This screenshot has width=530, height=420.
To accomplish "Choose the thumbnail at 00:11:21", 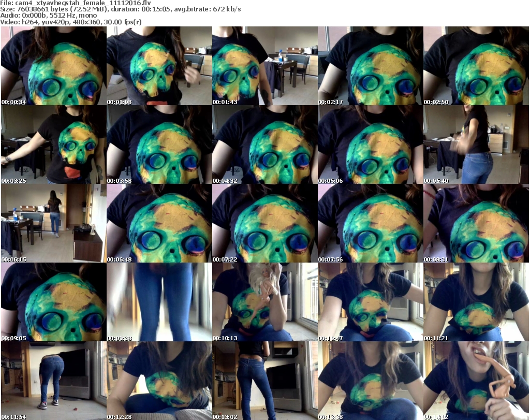I will tap(476, 302).
